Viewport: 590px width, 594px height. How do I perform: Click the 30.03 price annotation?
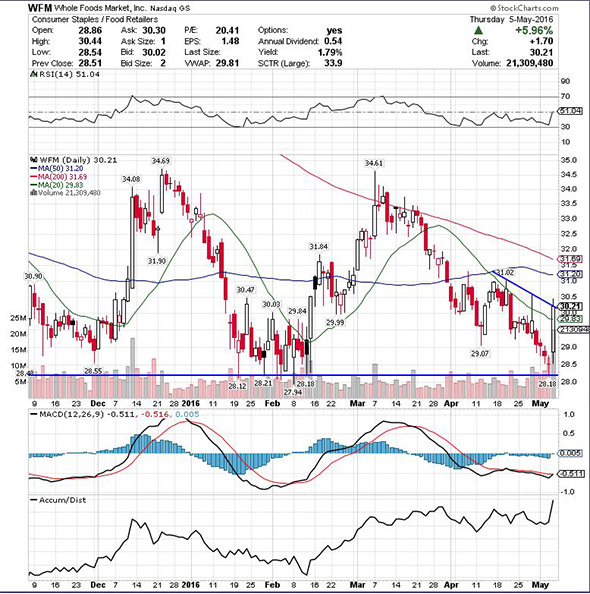point(272,304)
